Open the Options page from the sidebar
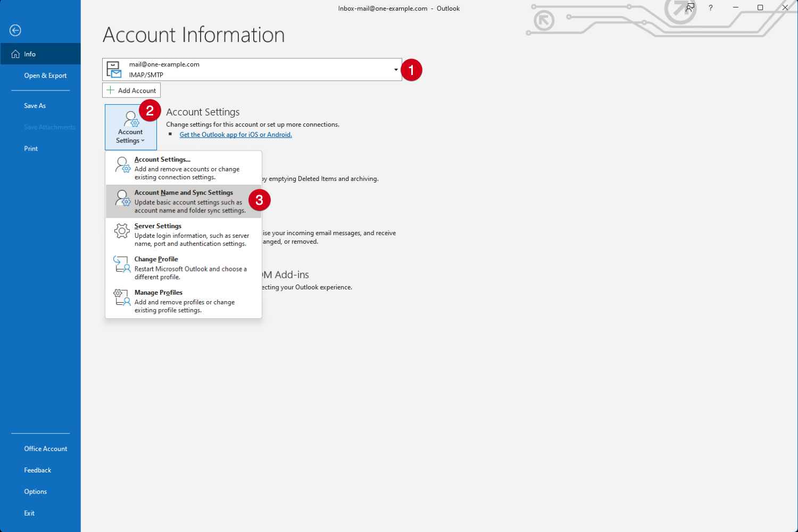 [x=35, y=491]
